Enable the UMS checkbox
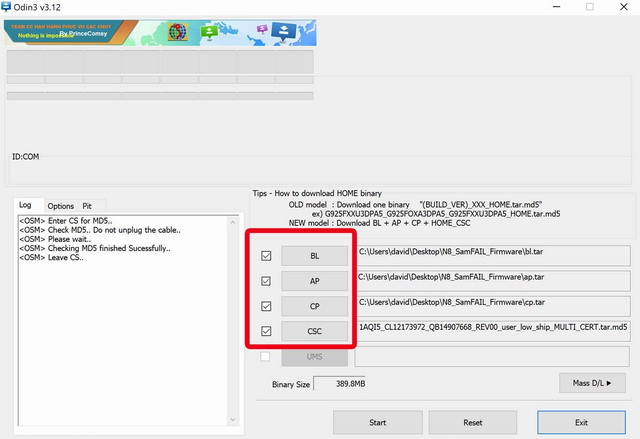Viewport: 640px width, 439px height. tap(266, 356)
